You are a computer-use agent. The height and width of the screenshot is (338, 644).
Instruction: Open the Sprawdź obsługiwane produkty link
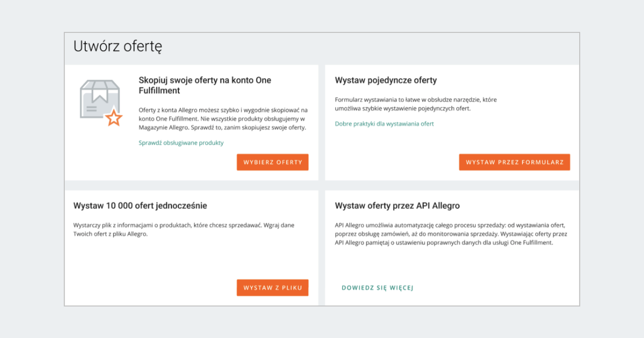181,143
